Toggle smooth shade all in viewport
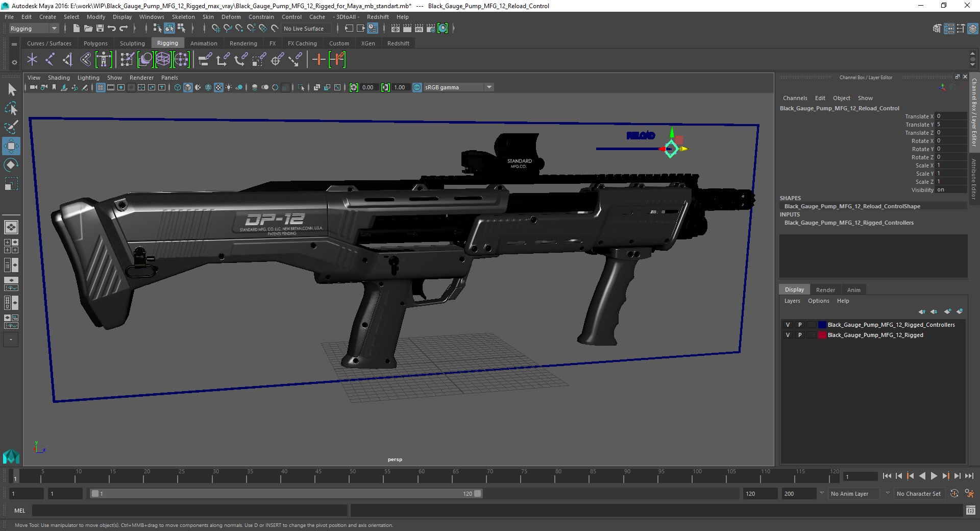980x531 pixels. pyautogui.click(x=188, y=87)
